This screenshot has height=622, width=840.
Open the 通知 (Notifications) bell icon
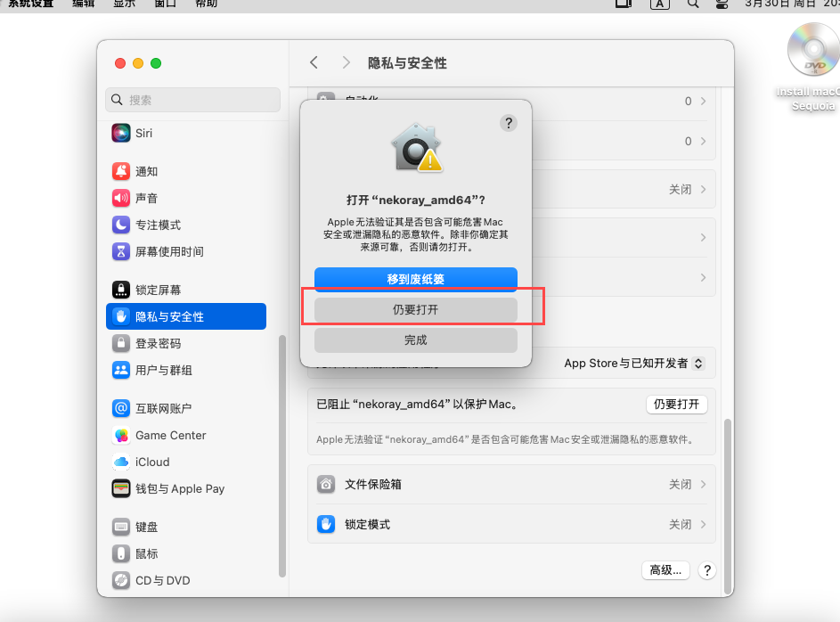coord(121,171)
